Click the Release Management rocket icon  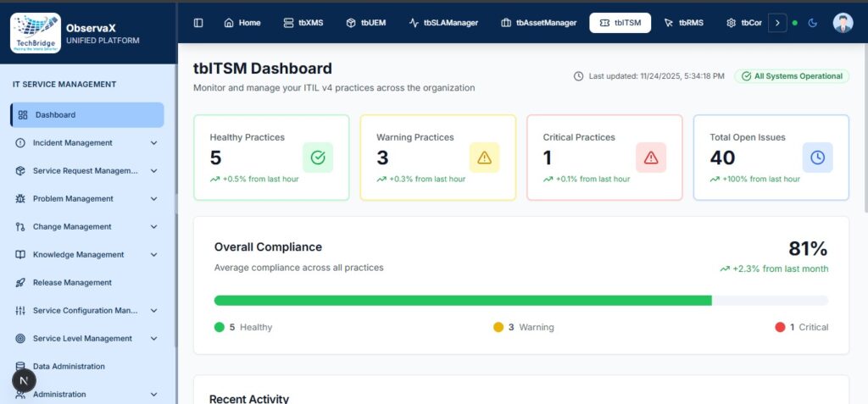point(20,283)
